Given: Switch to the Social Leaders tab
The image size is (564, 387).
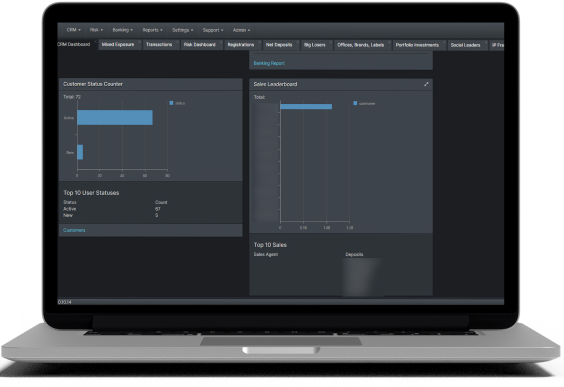Looking at the screenshot, I should (x=465, y=45).
